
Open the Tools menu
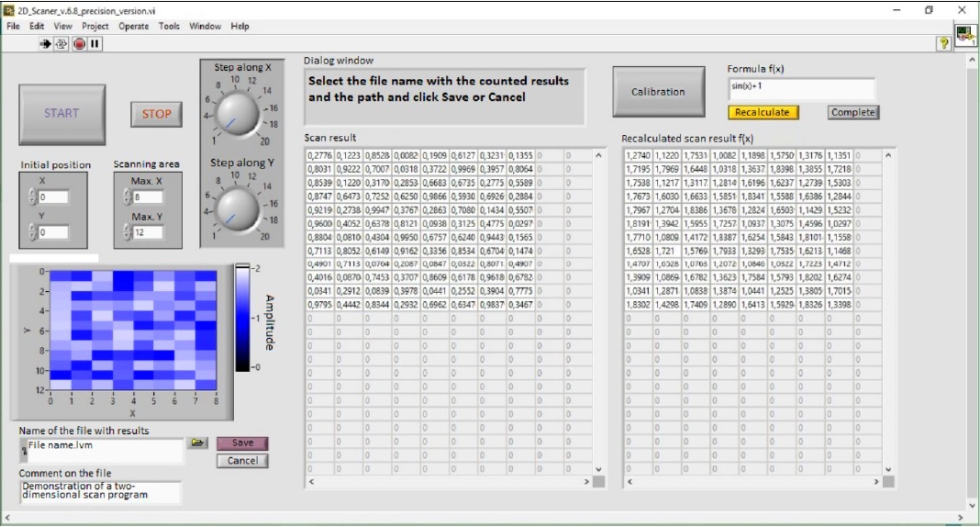click(x=170, y=27)
